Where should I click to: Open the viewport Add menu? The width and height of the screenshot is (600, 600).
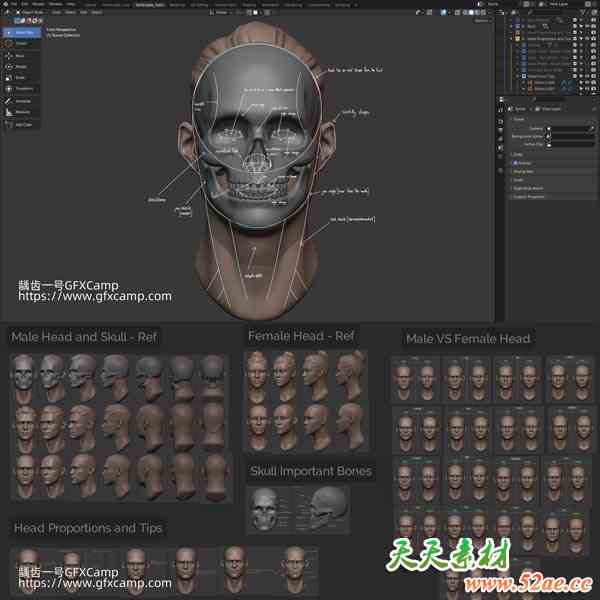[83, 12]
